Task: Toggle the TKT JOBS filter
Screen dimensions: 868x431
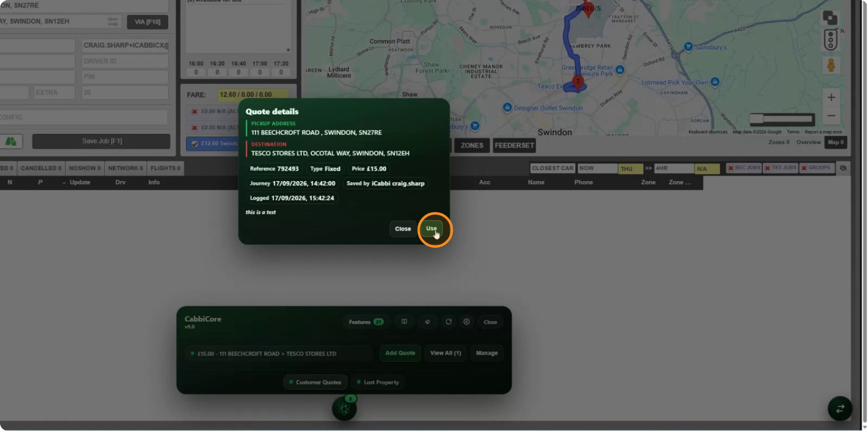Action: click(x=780, y=168)
